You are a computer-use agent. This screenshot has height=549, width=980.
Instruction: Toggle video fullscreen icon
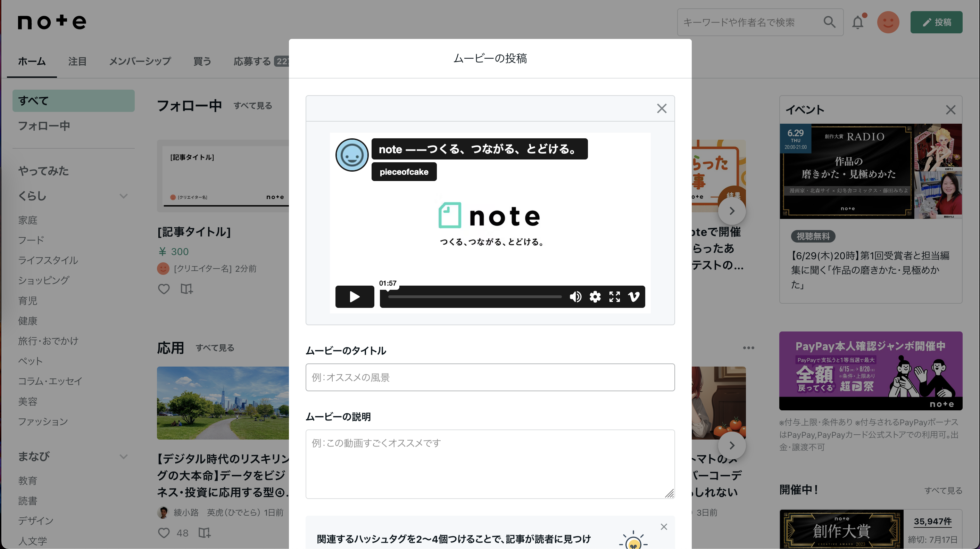click(614, 297)
